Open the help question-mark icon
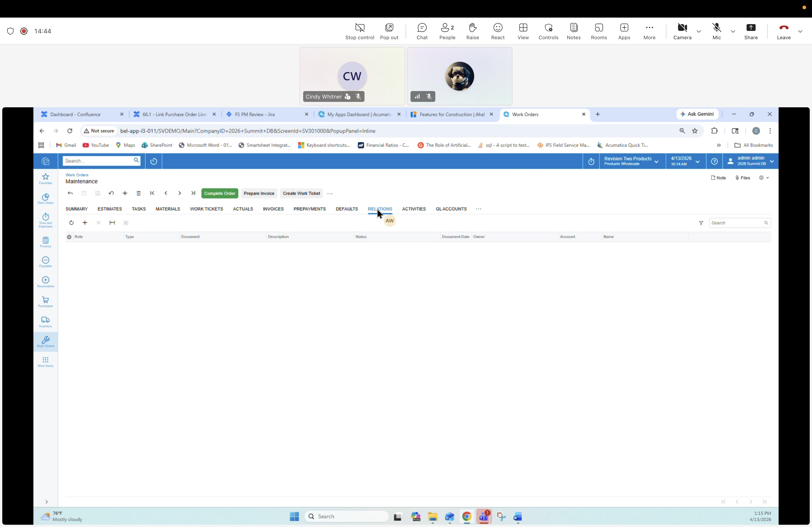Screen dimensions: 812x527 coord(715,161)
